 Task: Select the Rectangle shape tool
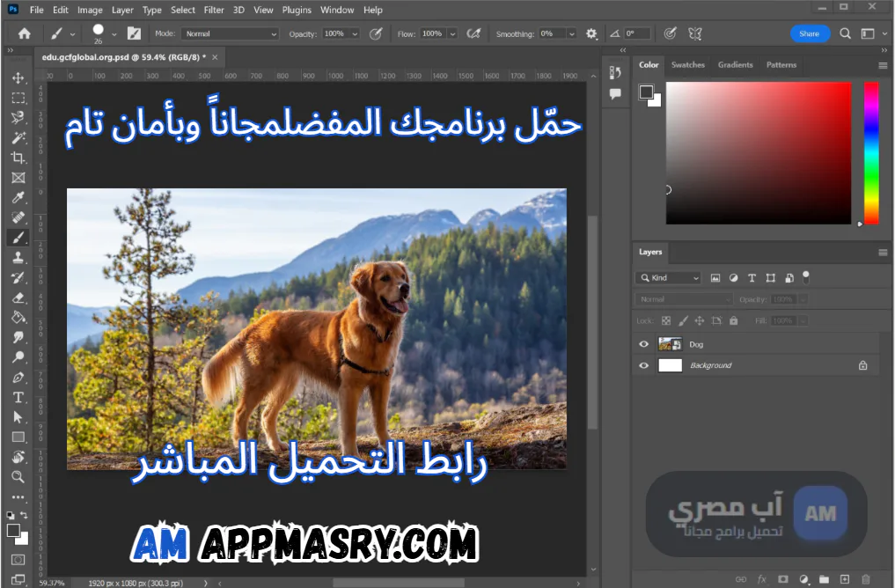[x=18, y=437]
